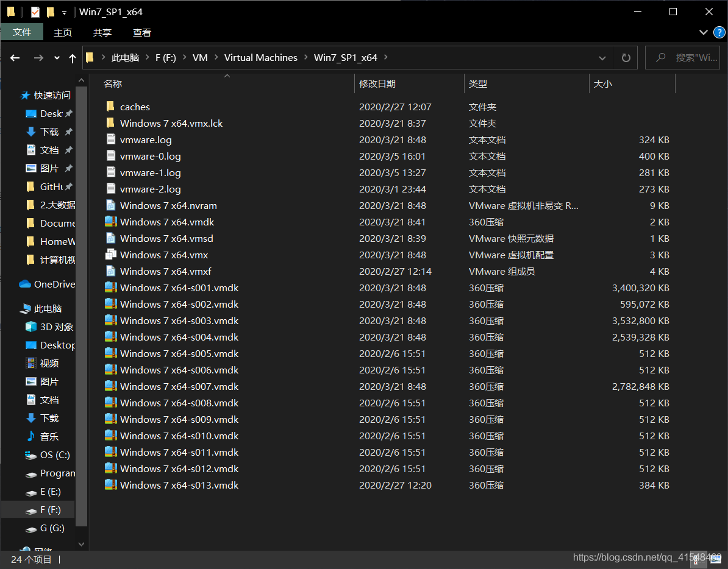Select Windows 7 x64-s012.vmdk file name
Image resolution: width=728 pixels, height=569 pixels.
coord(179,469)
